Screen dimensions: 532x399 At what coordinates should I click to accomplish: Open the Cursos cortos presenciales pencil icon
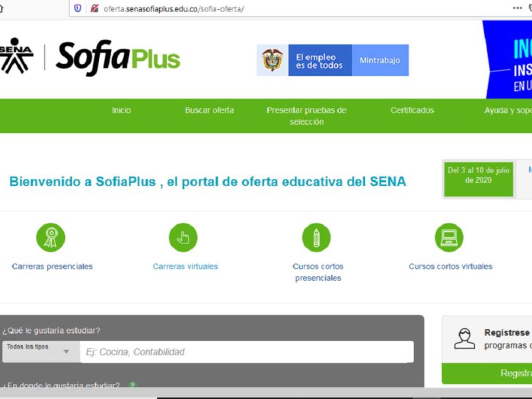tap(316, 238)
